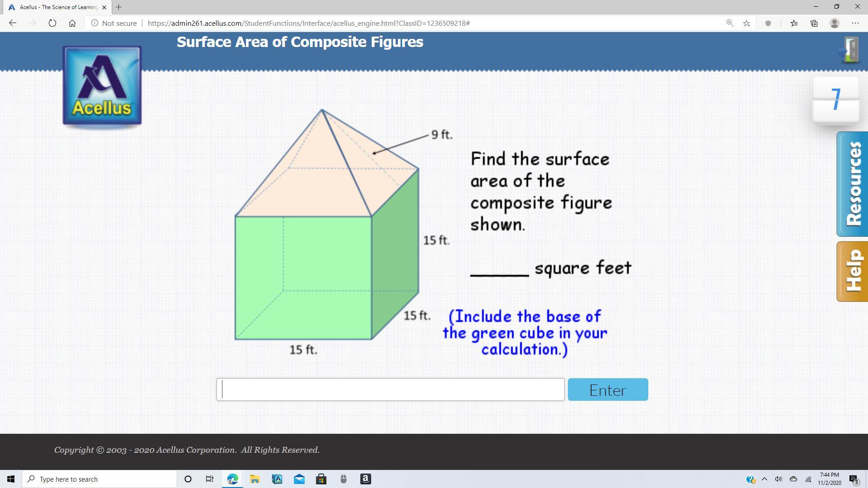The image size is (868, 488).
Task: Go to browser home page icon
Action: (72, 23)
